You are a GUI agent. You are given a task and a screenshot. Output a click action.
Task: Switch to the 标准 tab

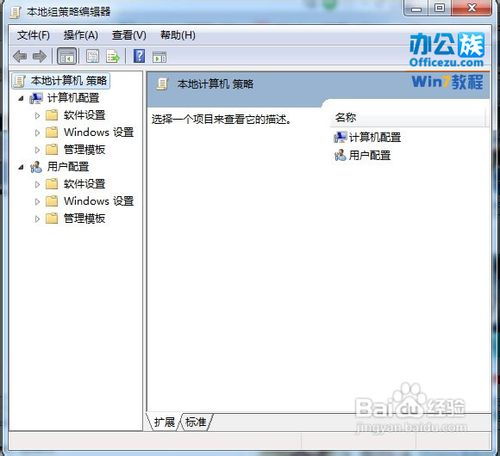(196, 422)
